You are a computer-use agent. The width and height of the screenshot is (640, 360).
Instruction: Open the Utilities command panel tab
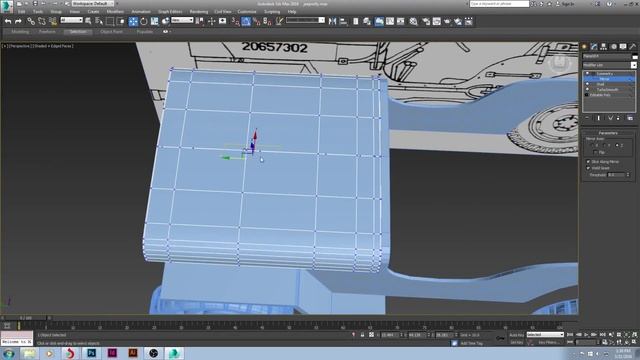(x=633, y=47)
